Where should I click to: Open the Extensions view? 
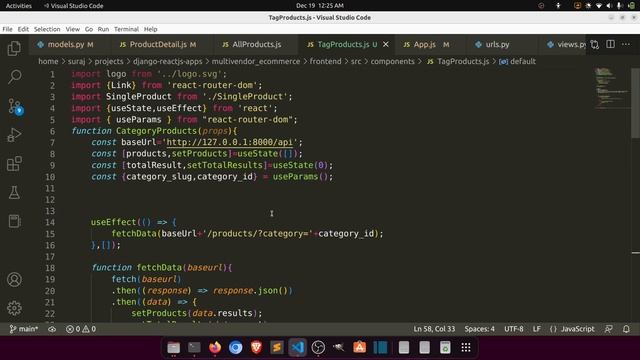(x=14, y=164)
